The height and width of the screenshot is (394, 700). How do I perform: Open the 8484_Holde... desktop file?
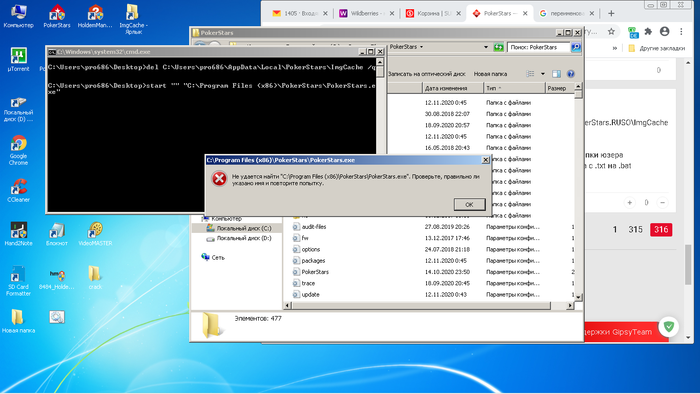pyautogui.click(x=57, y=280)
